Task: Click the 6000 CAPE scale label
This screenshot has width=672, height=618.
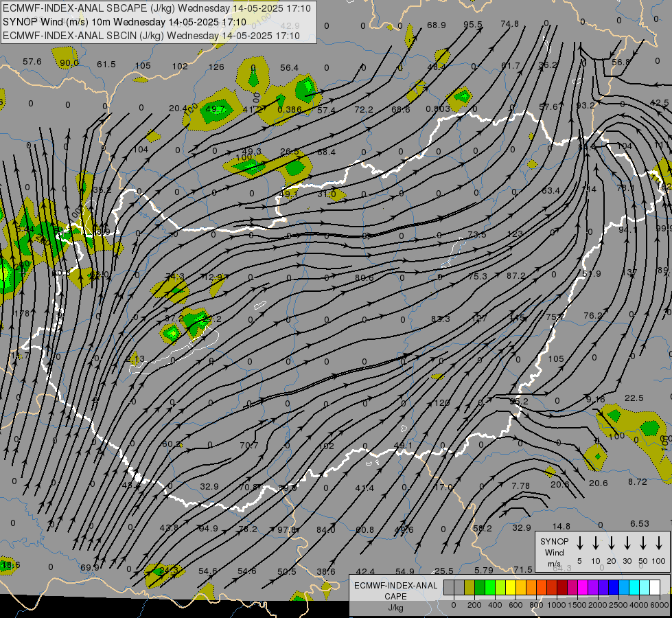Action: click(x=660, y=605)
